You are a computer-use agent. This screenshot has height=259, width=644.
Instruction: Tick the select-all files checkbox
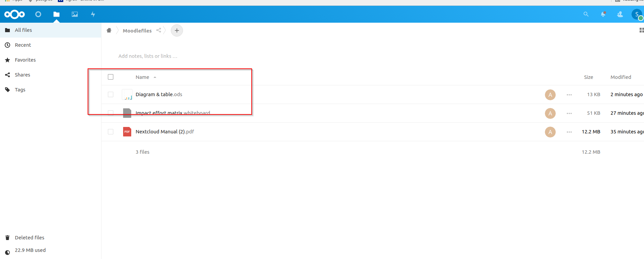pos(111,77)
